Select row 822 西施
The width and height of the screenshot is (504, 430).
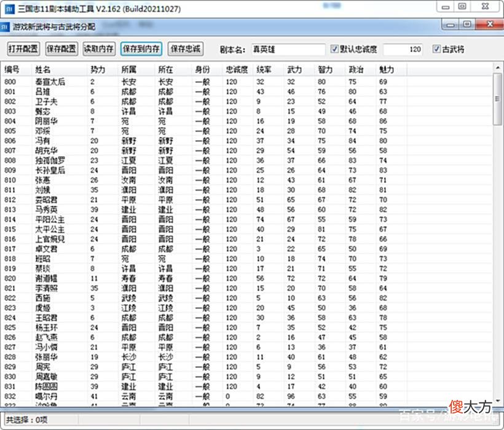coord(247,298)
